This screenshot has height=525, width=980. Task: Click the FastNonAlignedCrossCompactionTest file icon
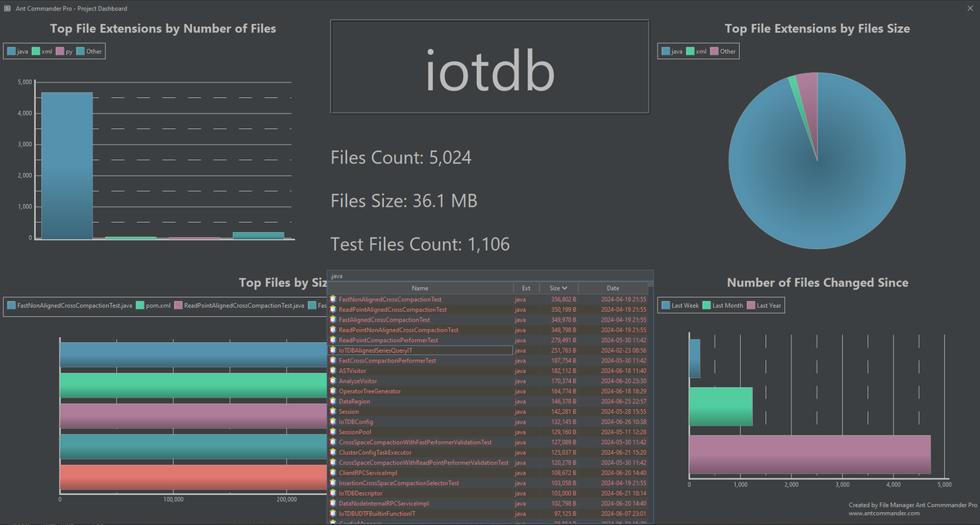(335, 299)
